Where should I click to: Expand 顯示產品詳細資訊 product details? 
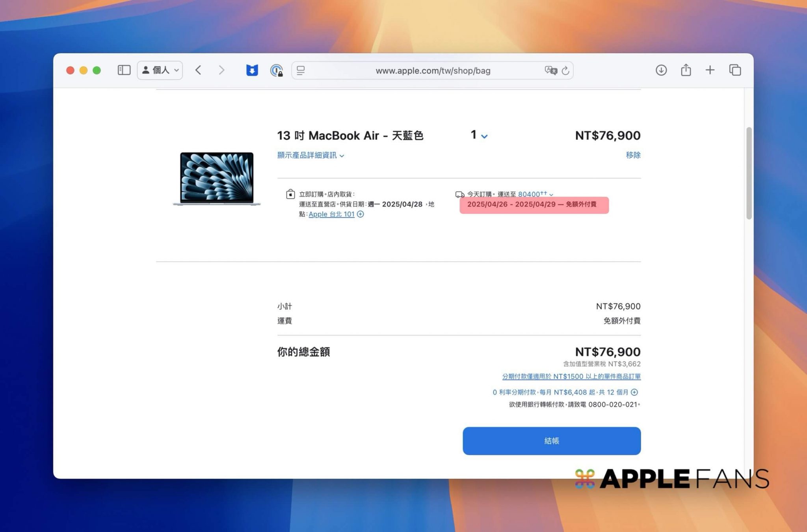[x=311, y=155]
